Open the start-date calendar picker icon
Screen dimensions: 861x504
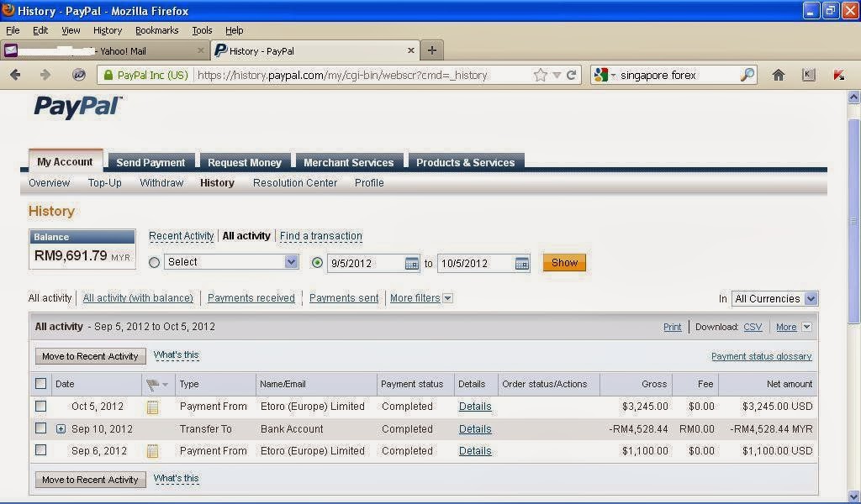point(411,264)
